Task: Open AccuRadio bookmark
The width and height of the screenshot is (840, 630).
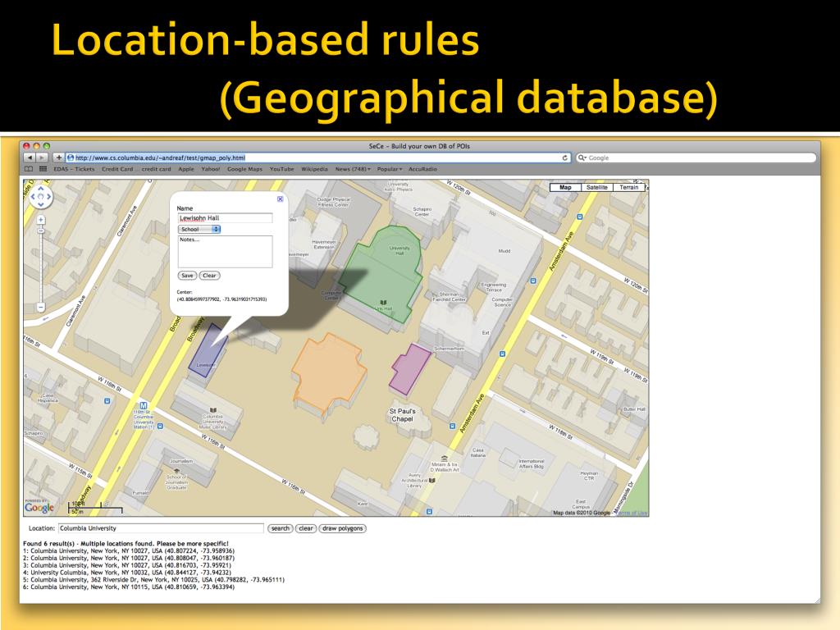Action: (x=422, y=169)
